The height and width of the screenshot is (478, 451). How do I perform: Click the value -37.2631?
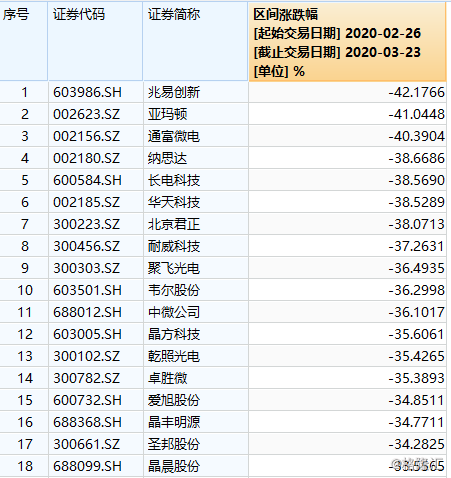(x=417, y=246)
